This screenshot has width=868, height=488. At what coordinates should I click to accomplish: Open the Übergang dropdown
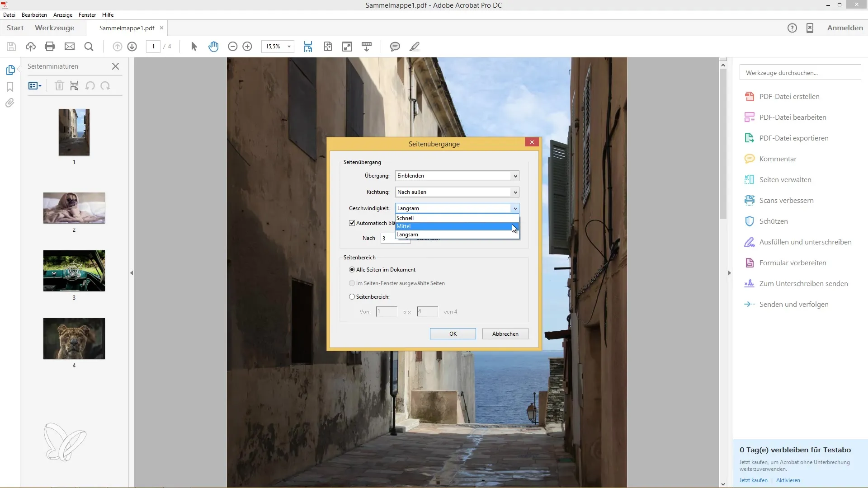coord(457,176)
